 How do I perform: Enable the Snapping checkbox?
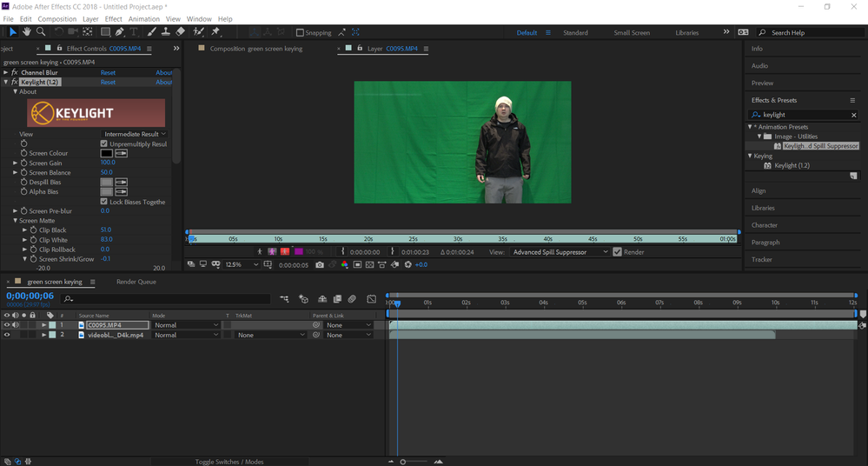click(x=300, y=33)
